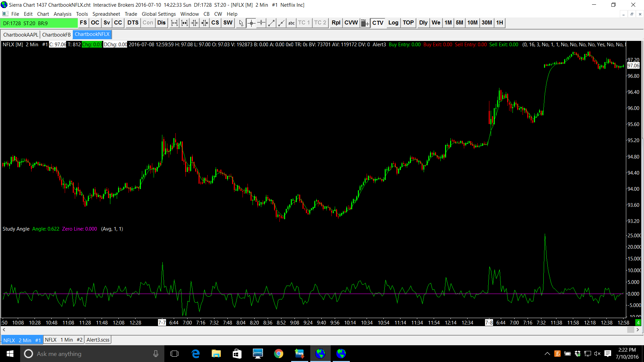This screenshot has width=644, height=362.
Task: Click the increase bar spacing icon
Action: [174, 23]
